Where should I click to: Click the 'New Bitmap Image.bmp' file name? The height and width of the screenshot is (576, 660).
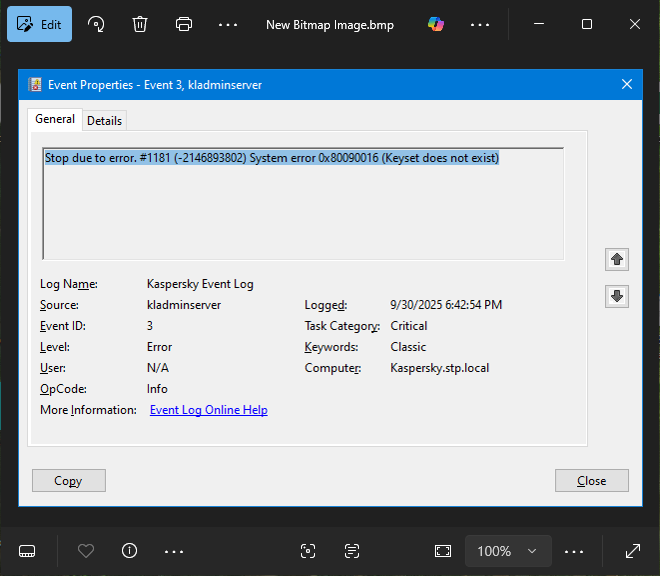coord(330,25)
